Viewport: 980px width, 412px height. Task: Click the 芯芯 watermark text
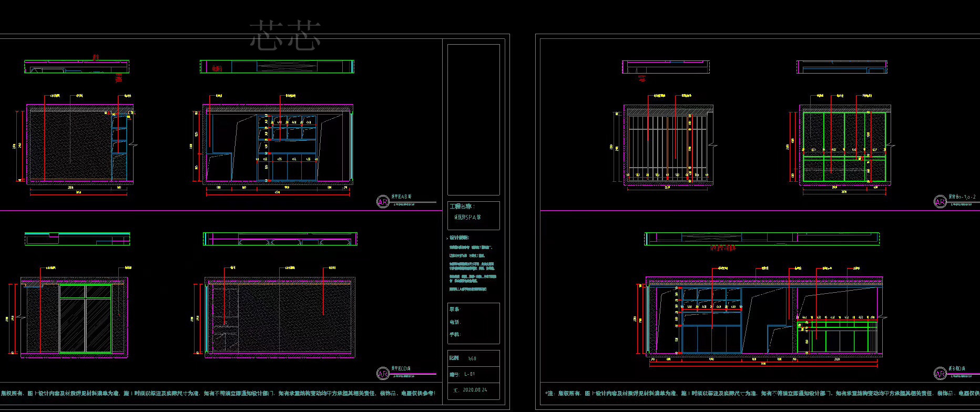(x=285, y=36)
